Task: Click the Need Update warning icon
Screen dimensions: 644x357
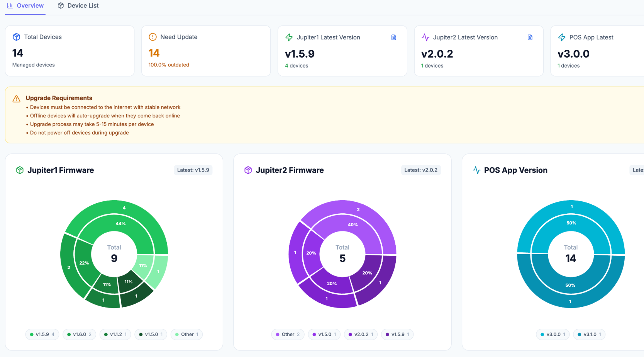Action: click(x=152, y=37)
